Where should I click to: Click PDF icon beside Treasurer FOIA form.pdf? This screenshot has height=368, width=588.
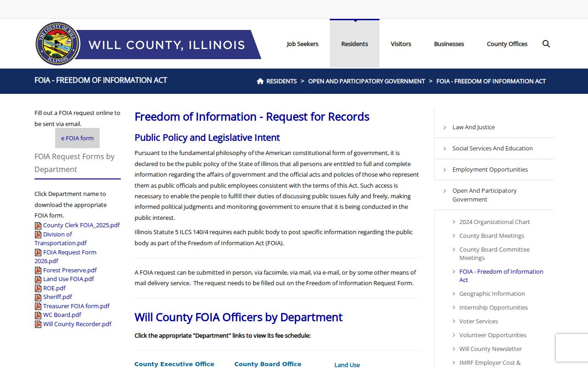point(38,306)
